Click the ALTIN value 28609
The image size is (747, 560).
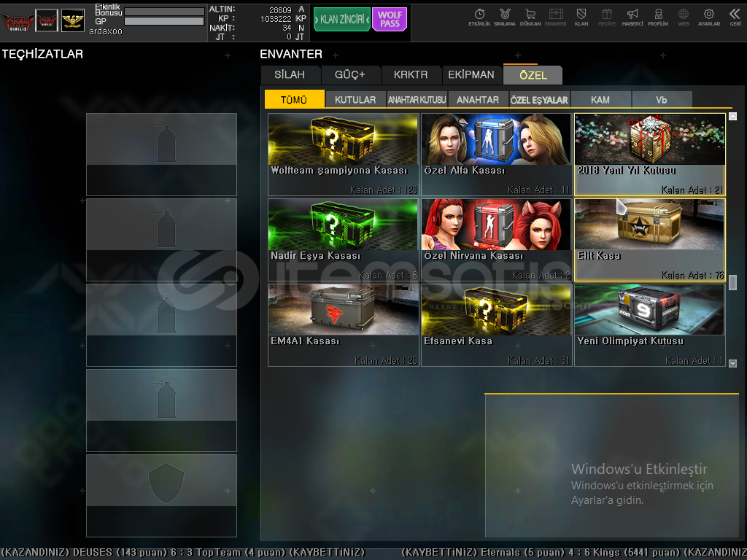280,9
